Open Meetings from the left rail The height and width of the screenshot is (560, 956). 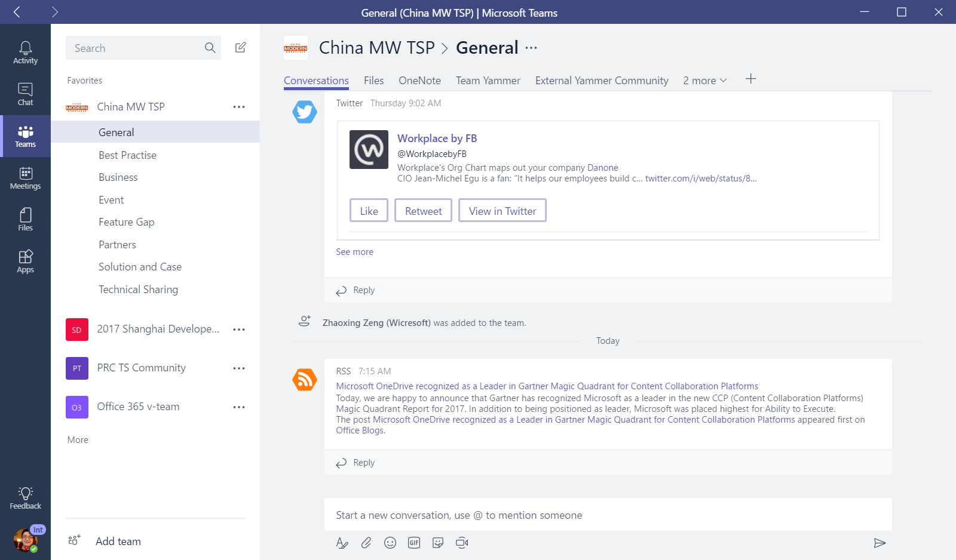tap(25, 177)
